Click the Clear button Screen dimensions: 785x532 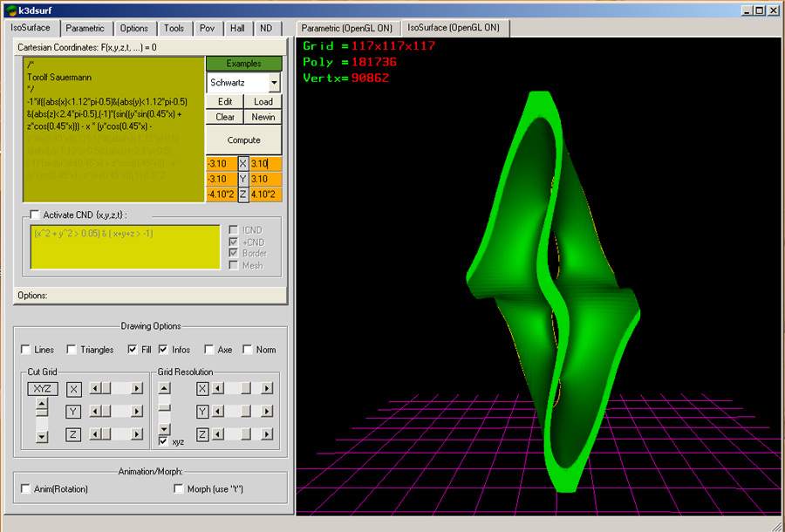coord(225,117)
